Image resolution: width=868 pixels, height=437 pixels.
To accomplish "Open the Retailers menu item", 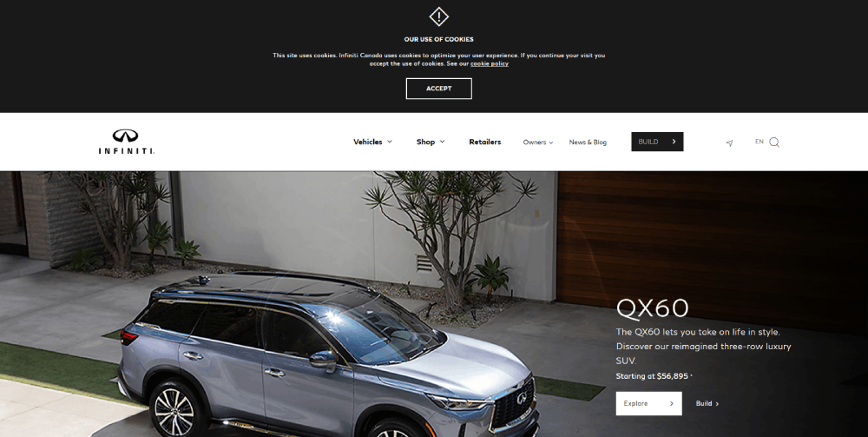I will coord(485,142).
